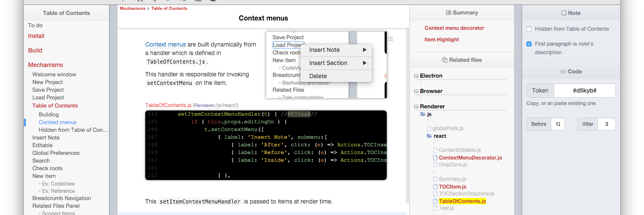
Task: Toggle the Browser section icon
Action: pos(416,91)
